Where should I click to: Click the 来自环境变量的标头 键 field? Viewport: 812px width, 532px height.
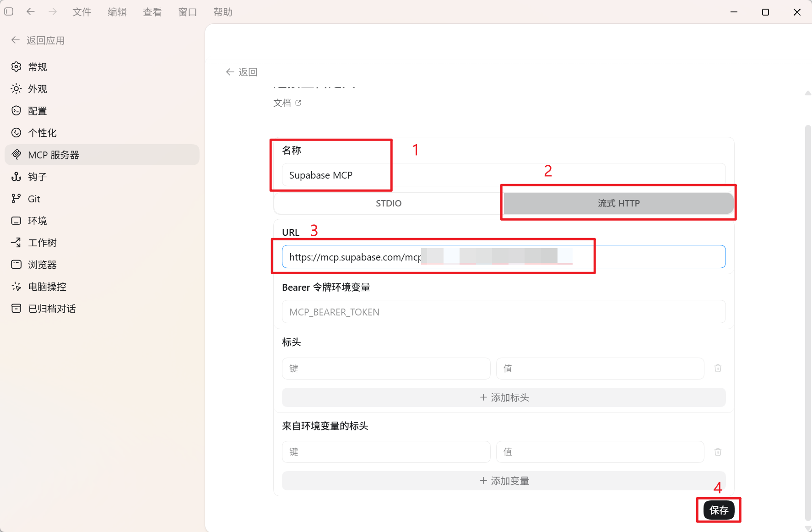[386, 452]
